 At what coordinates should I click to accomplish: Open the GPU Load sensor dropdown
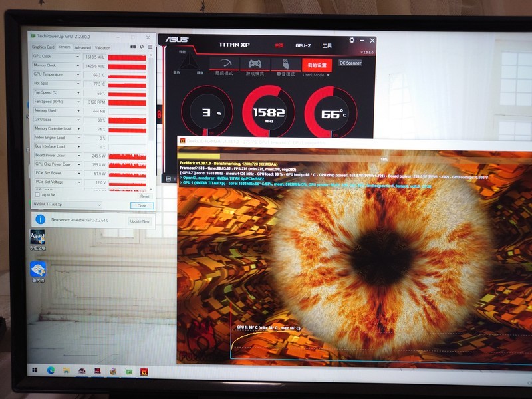[78, 120]
